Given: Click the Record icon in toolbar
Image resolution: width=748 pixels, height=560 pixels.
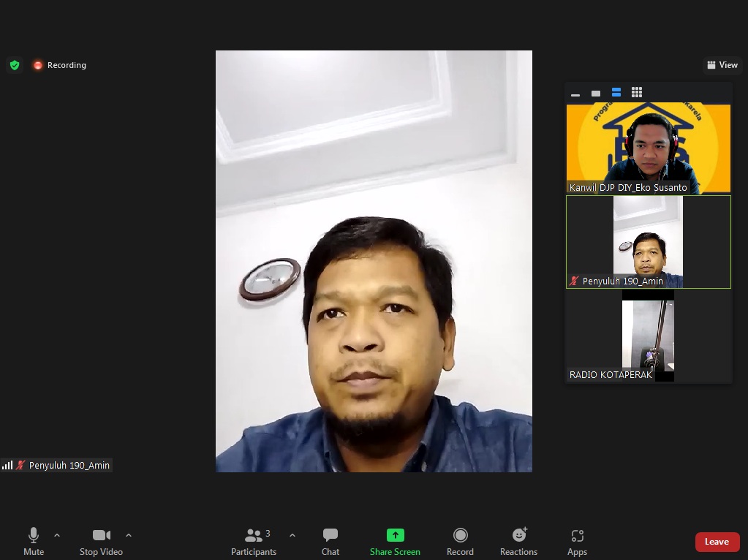Looking at the screenshot, I should click(x=460, y=542).
